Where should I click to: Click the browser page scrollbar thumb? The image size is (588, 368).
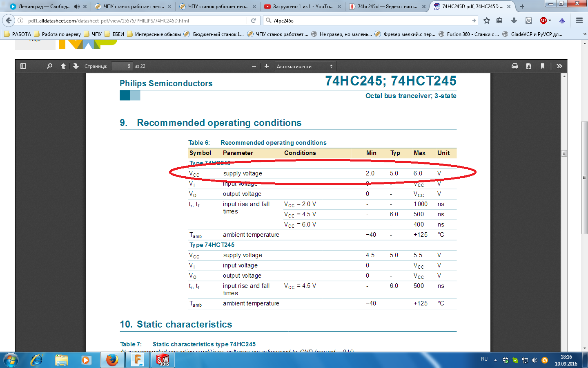pyautogui.click(x=584, y=177)
